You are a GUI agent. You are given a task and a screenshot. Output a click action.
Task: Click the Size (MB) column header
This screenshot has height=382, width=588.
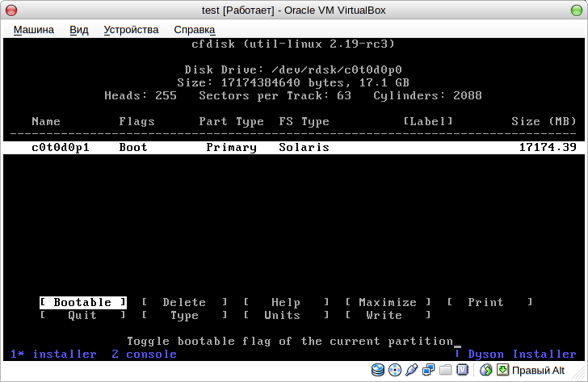coord(544,121)
